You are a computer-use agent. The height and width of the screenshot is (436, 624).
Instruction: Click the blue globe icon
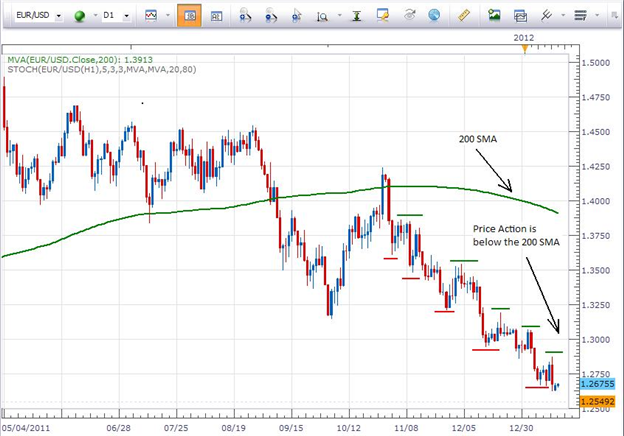click(x=434, y=16)
